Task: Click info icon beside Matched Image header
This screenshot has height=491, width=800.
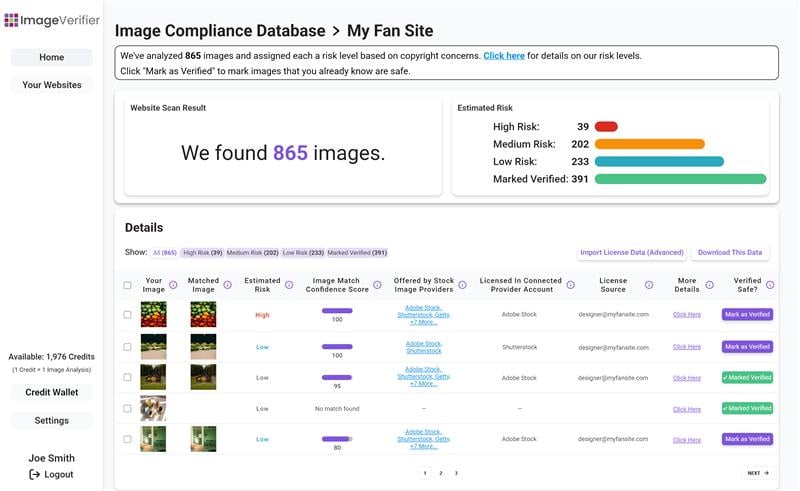Action: point(227,285)
